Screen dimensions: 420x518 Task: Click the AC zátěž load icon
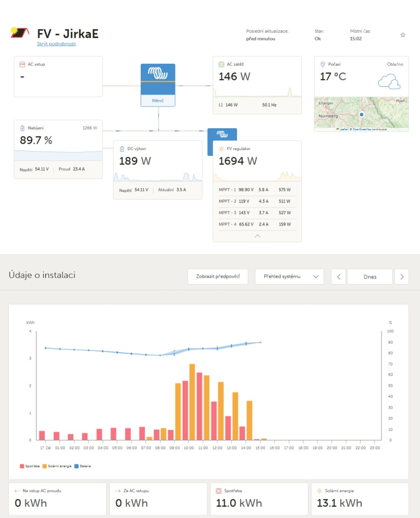click(x=222, y=64)
